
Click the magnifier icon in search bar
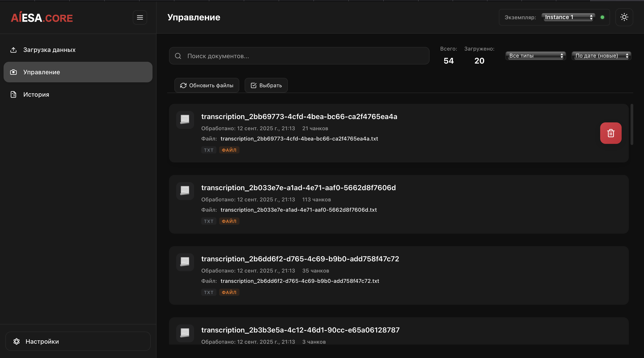click(178, 56)
